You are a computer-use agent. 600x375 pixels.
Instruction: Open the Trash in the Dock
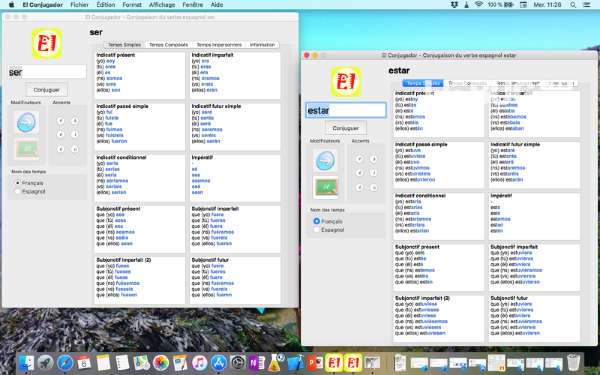click(x=573, y=363)
